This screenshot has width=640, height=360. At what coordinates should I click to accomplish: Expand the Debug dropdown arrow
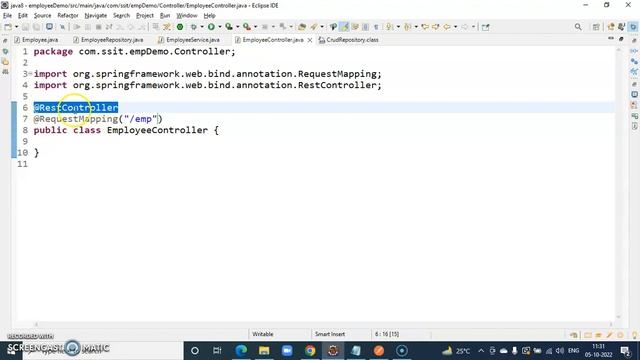click(202, 27)
